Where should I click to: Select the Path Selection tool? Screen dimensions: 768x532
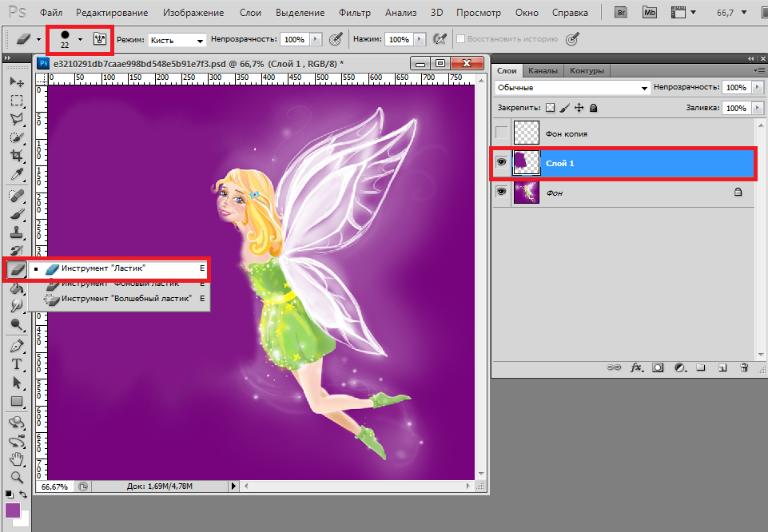tap(17, 383)
